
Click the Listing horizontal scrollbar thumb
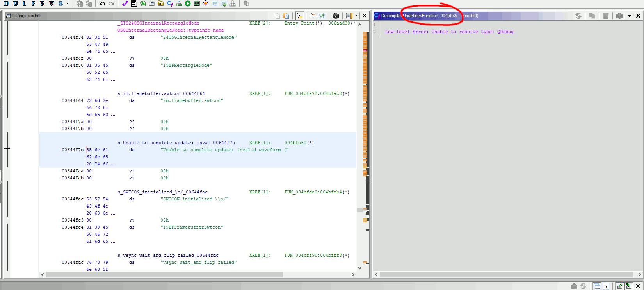(x=164, y=275)
